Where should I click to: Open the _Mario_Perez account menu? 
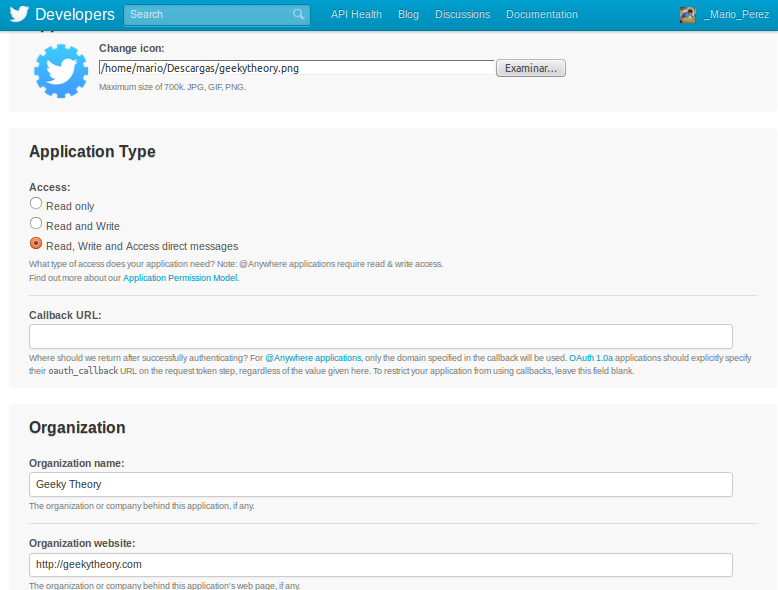[736, 14]
